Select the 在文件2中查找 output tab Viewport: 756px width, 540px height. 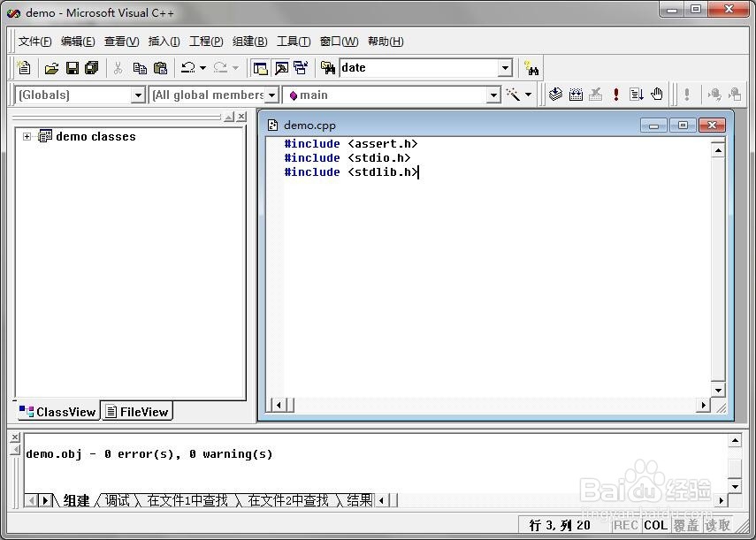pos(288,500)
